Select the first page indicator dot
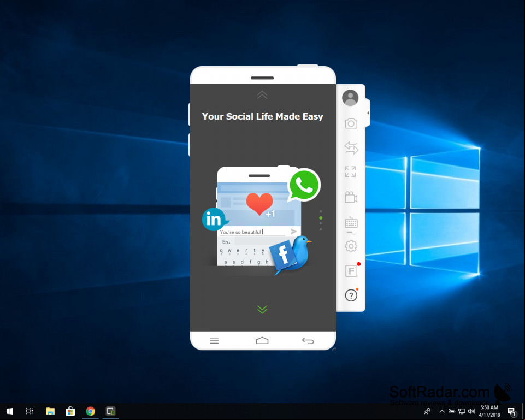 tap(321, 211)
